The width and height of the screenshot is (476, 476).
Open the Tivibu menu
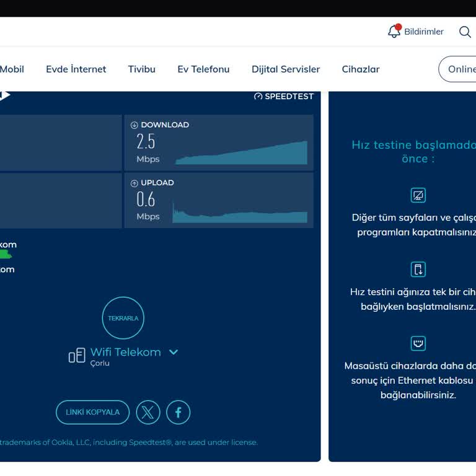point(141,69)
